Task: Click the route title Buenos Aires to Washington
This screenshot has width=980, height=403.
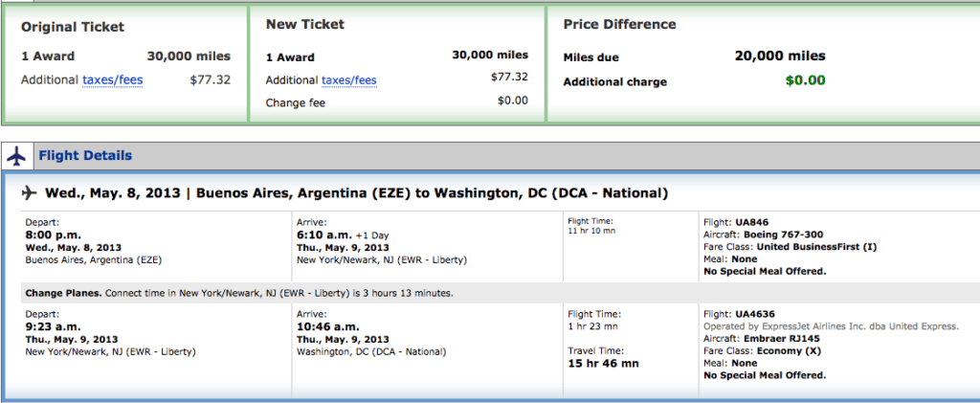Action: (432, 193)
